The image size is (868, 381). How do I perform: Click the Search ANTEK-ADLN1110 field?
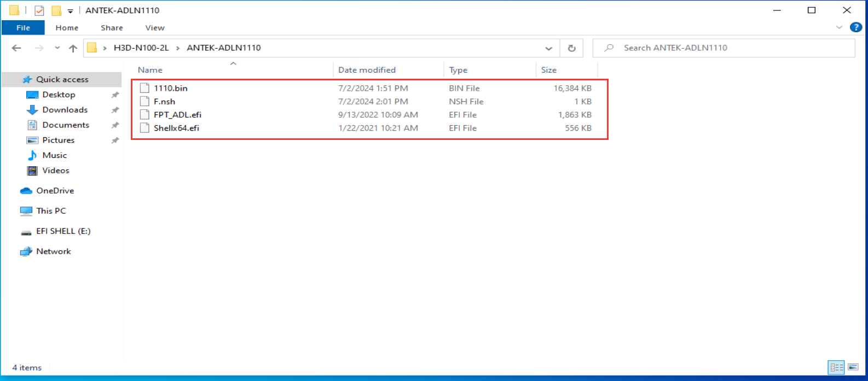[x=724, y=48]
